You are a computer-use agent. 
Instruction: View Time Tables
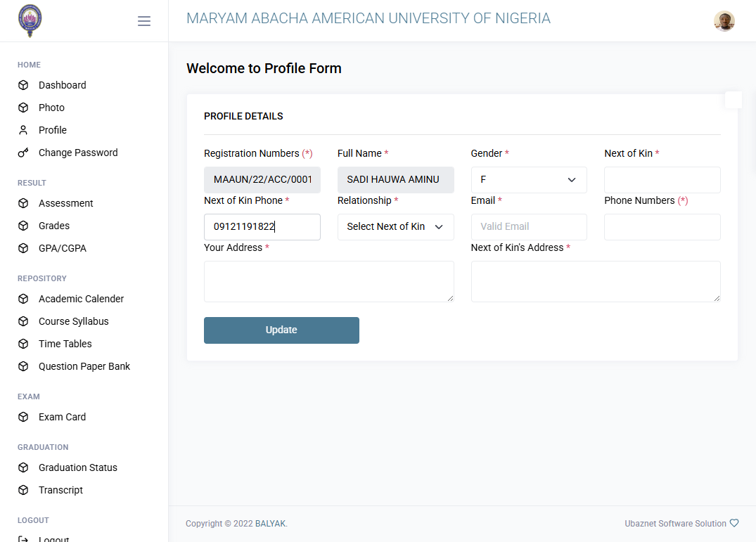(65, 344)
